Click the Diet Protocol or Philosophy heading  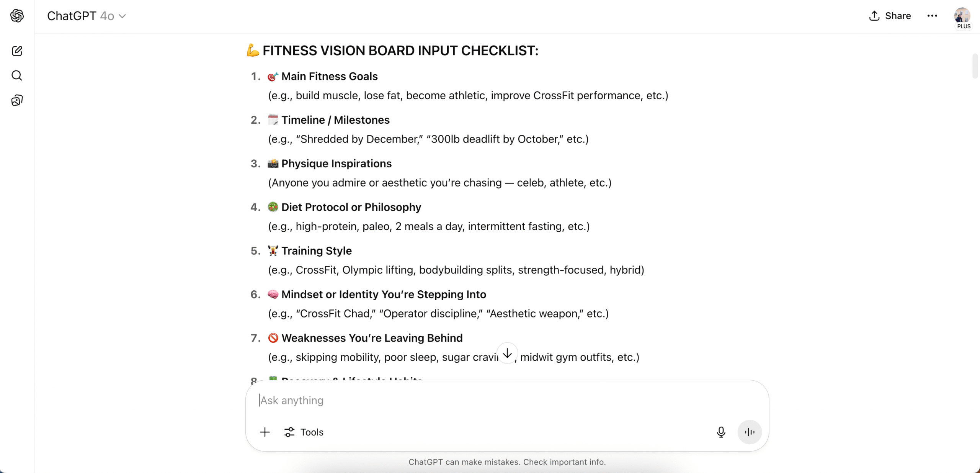[351, 208]
